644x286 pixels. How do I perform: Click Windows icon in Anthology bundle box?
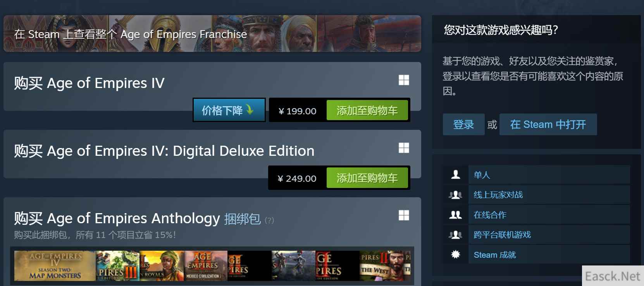pos(404,215)
